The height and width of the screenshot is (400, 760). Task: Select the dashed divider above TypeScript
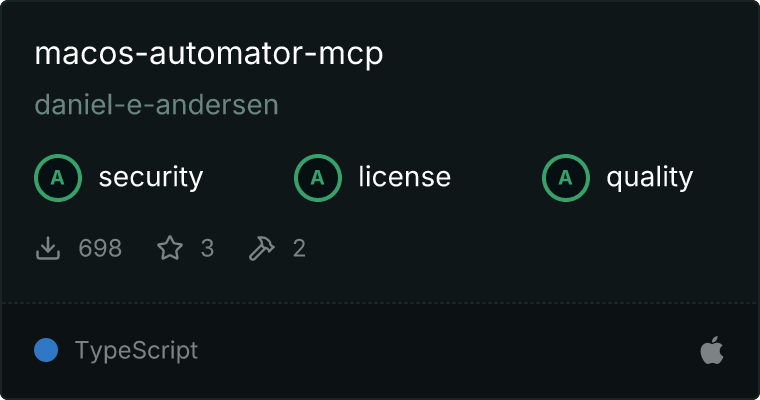[380, 303]
